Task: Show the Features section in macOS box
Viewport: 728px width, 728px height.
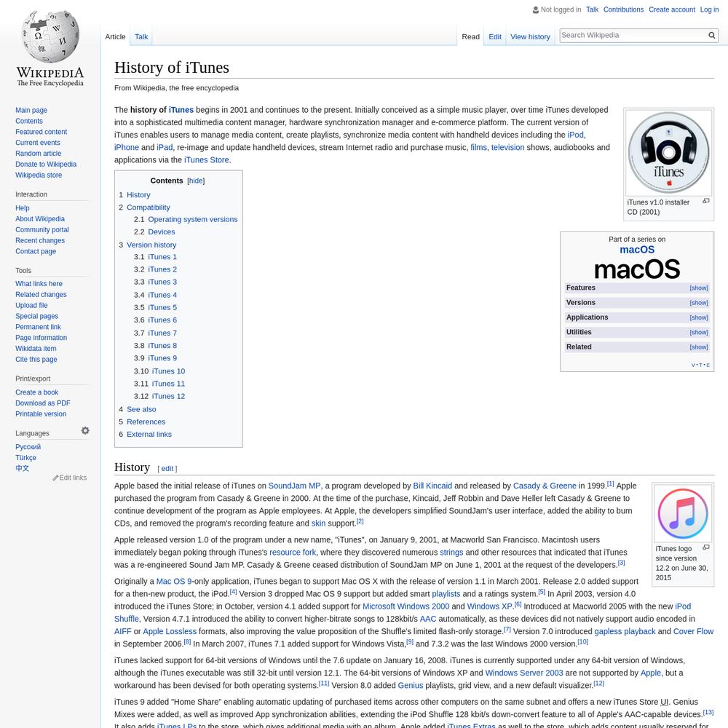Action: pyautogui.click(x=699, y=288)
